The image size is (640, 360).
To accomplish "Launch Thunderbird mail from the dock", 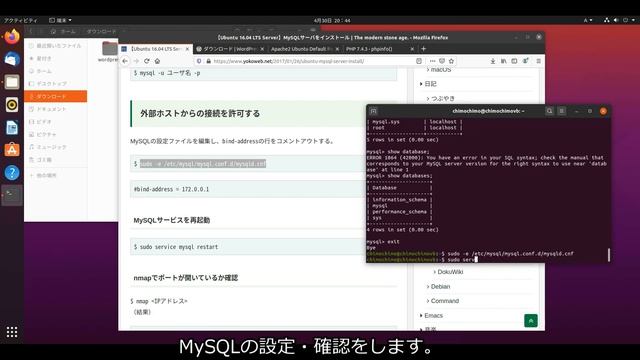I will [12, 59].
